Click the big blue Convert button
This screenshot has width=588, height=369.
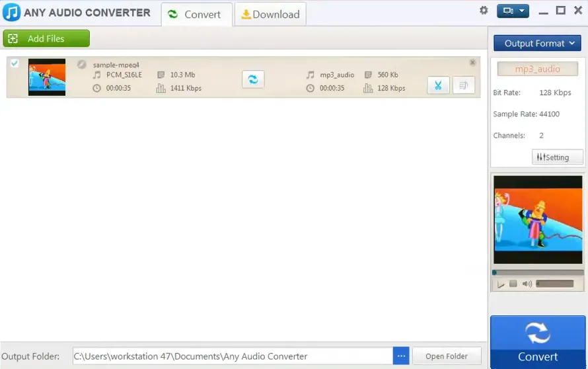coord(538,342)
